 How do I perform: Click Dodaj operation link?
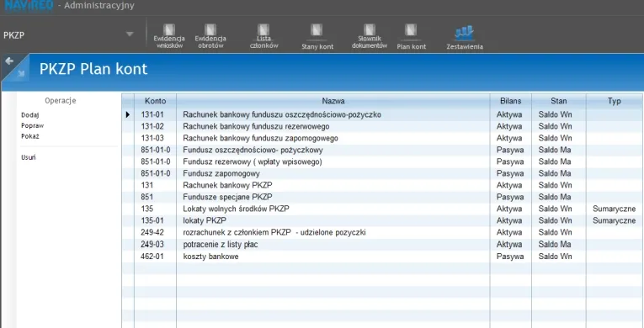coord(30,115)
